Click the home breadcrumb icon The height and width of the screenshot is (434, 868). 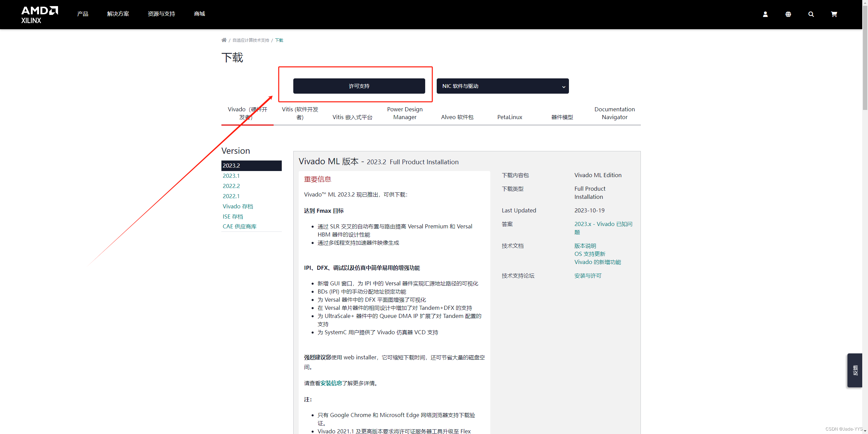224,40
